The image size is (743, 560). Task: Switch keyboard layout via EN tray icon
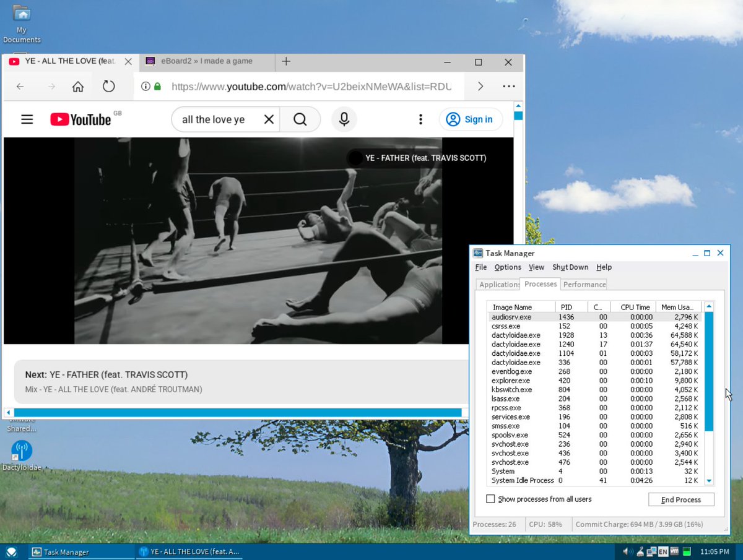point(663,551)
